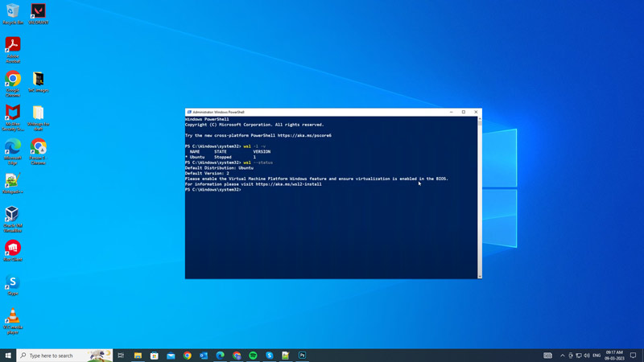644x362 pixels.
Task: Open the Windows Start menu
Action: (8, 356)
